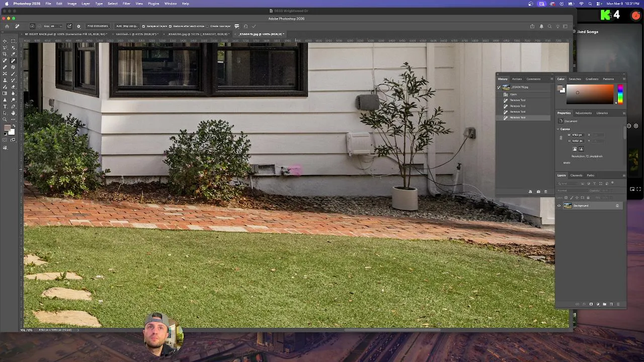The width and height of the screenshot is (644, 362).
Task: Open Color panel flyout menu
Action: 624,79
